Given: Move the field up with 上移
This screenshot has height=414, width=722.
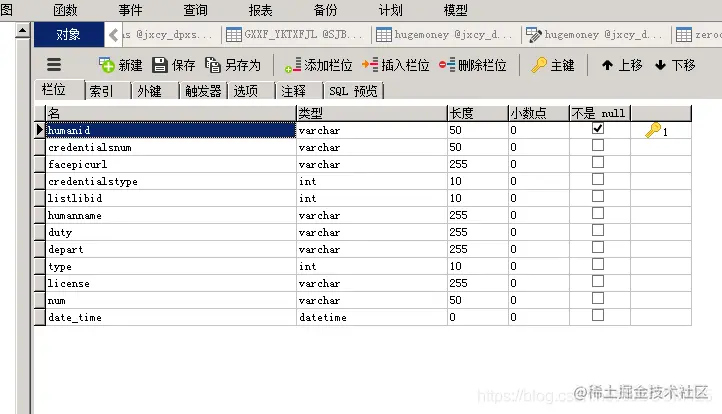Looking at the screenshot, I should 622,65.
